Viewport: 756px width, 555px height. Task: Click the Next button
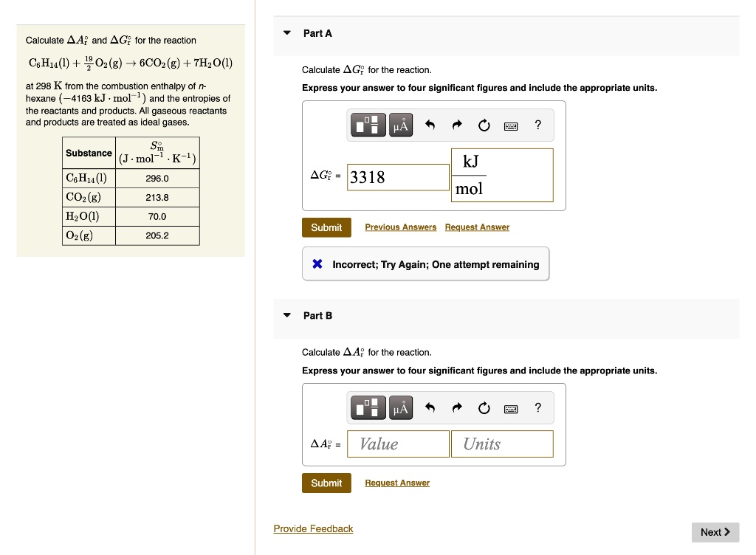click(x=715, y=532)
